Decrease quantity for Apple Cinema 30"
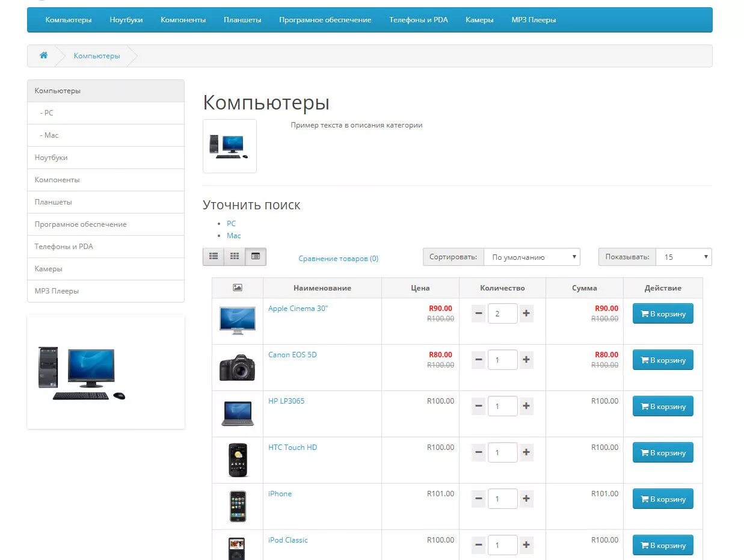This screenshot has width=744, height=560. point(479,313)
